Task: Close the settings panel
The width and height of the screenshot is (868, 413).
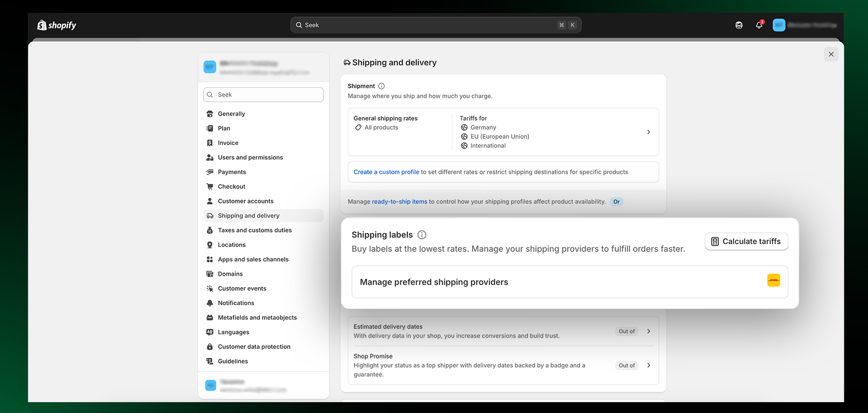Action: point(831,54)
